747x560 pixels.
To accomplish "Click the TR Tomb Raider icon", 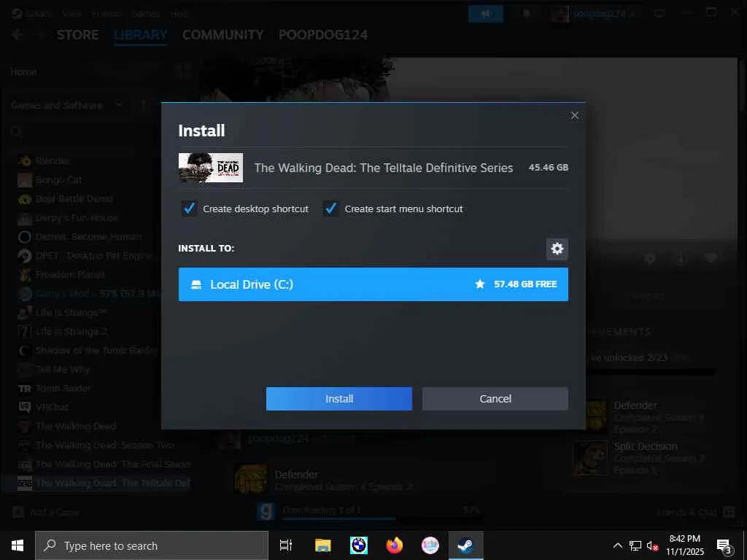I will (x=24, y=389).
